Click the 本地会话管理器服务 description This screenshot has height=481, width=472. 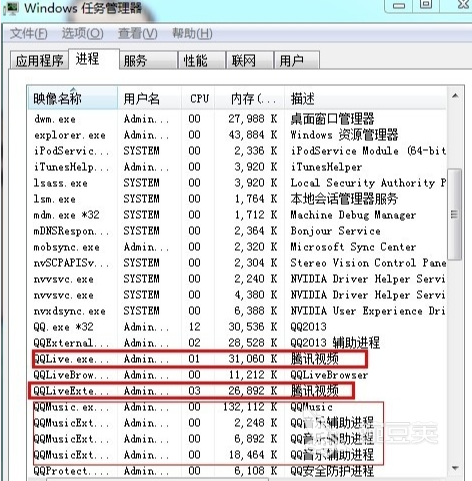point(344,199)
